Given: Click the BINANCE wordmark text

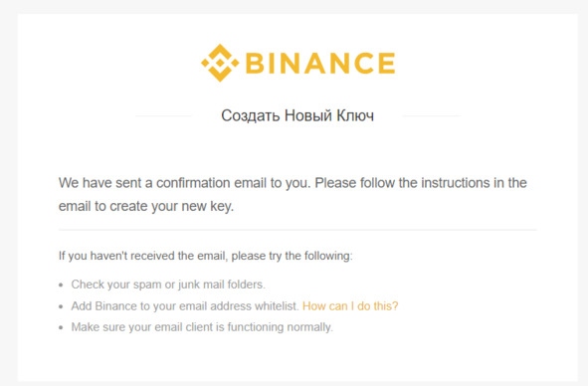Looking at the screenshot, I should pyautogui.click(x=320, y=63).
